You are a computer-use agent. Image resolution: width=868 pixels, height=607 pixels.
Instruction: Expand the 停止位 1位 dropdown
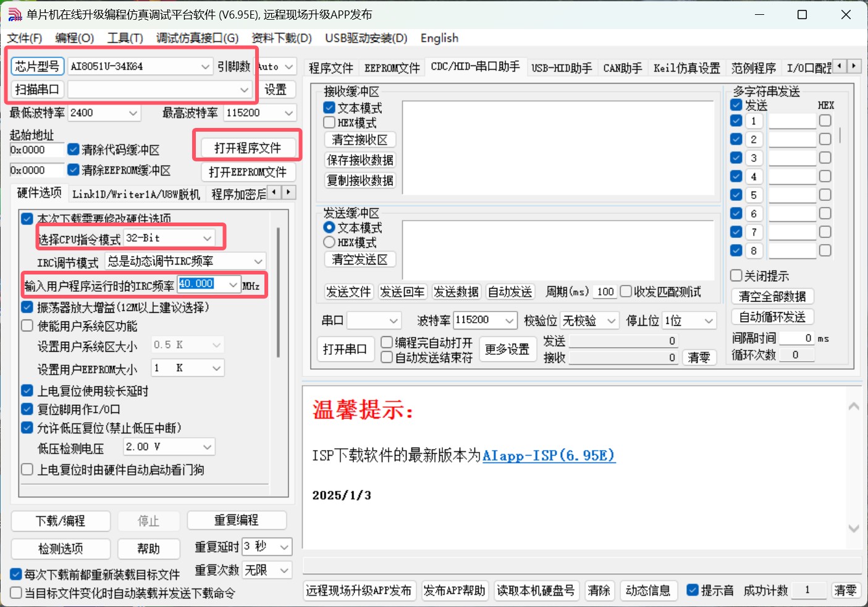point(709,320)
